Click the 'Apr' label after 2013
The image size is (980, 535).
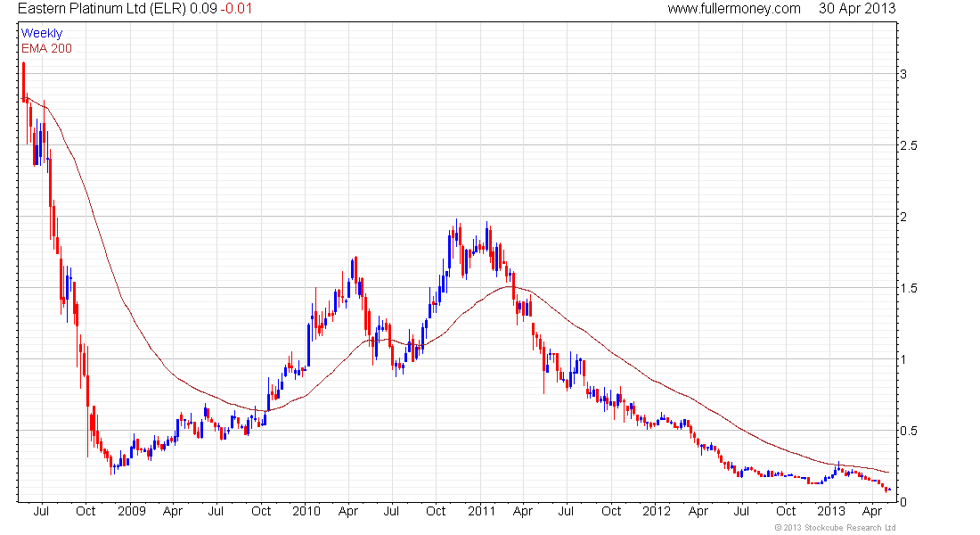pyautogui.click(x=872, y=512)
